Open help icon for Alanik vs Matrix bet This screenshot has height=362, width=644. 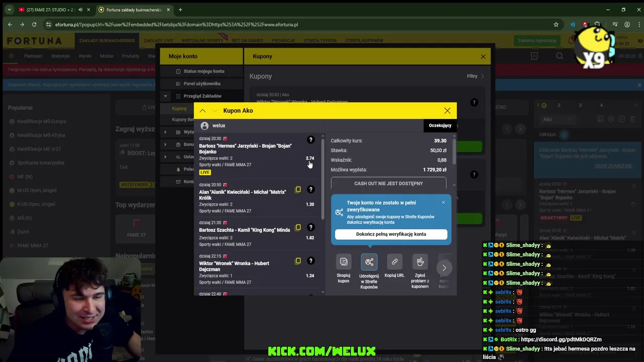click(310, 190)
